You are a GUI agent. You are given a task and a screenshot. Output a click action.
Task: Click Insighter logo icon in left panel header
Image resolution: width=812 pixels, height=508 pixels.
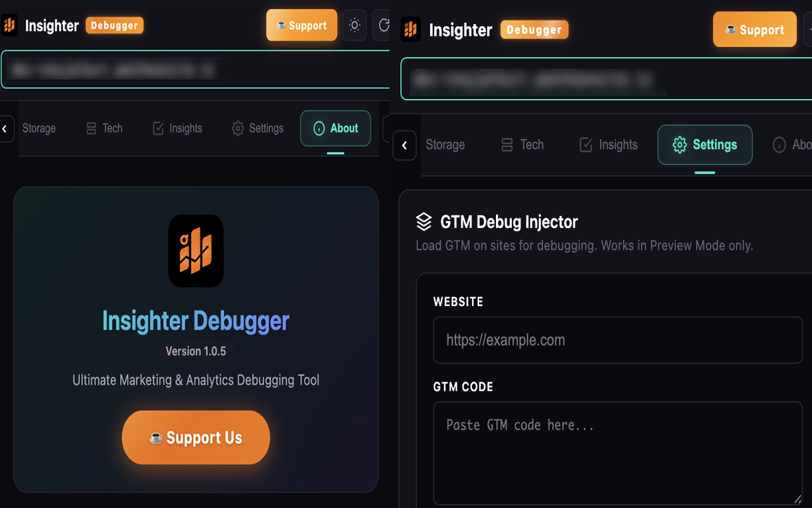click(10, 25)
